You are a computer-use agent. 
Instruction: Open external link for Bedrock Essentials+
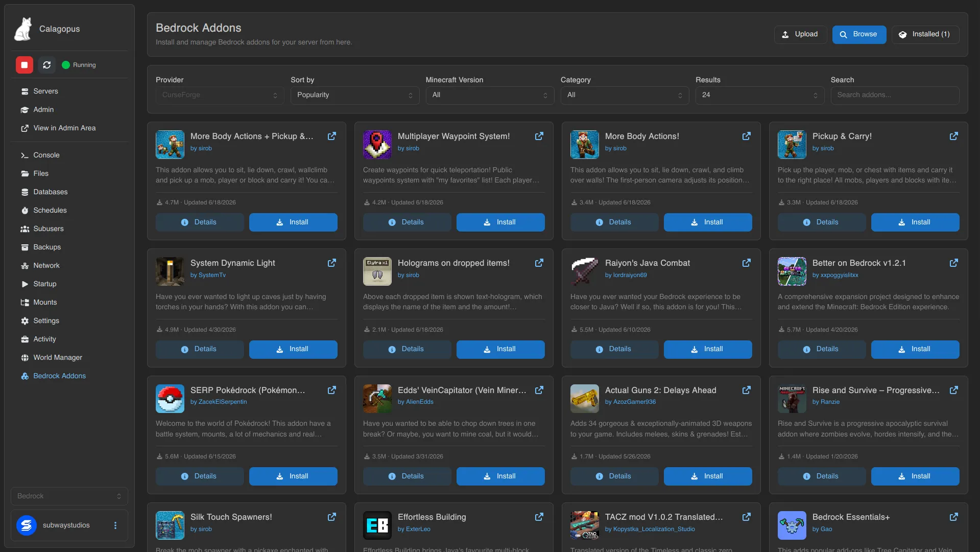coord(954,517)
